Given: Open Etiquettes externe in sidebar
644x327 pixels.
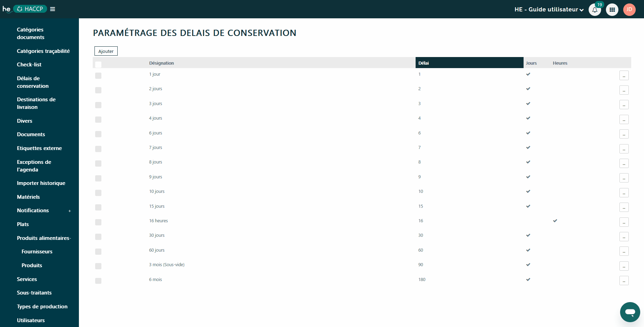Looking at the screenshot, I should pyautogui.click(x=39, y=148).
